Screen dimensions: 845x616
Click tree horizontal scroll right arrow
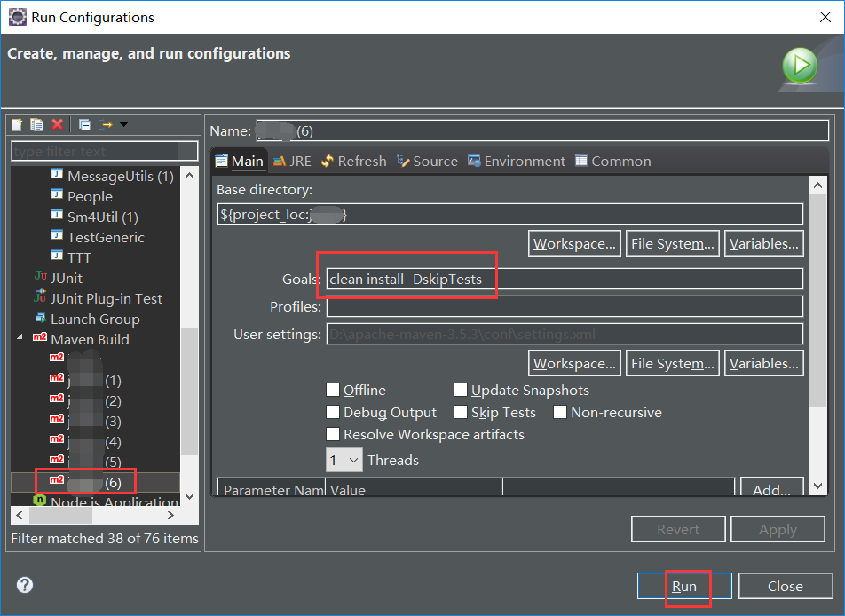coord(170,515)
